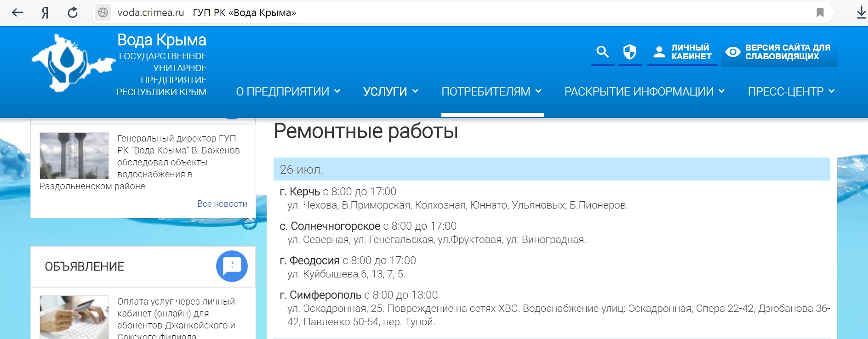Click the Ремонтные работы heading

click(366, 131)
